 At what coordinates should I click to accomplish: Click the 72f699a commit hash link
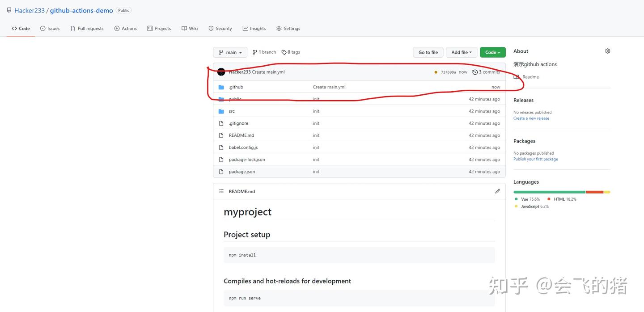[x=448, y=72]
